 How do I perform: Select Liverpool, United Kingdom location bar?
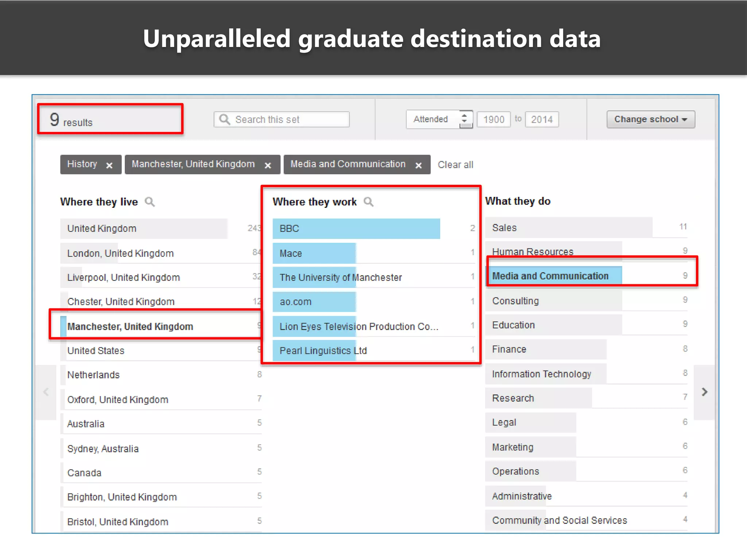point(161,277)
